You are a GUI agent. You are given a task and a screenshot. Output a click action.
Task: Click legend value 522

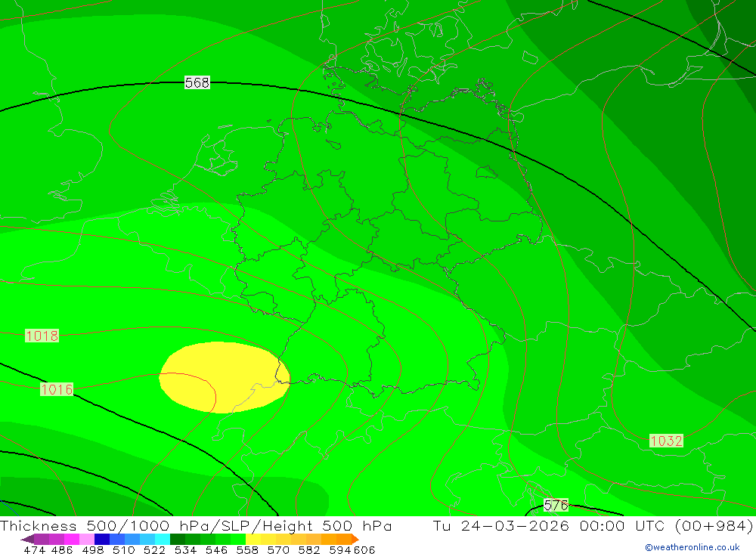(154, 549)
